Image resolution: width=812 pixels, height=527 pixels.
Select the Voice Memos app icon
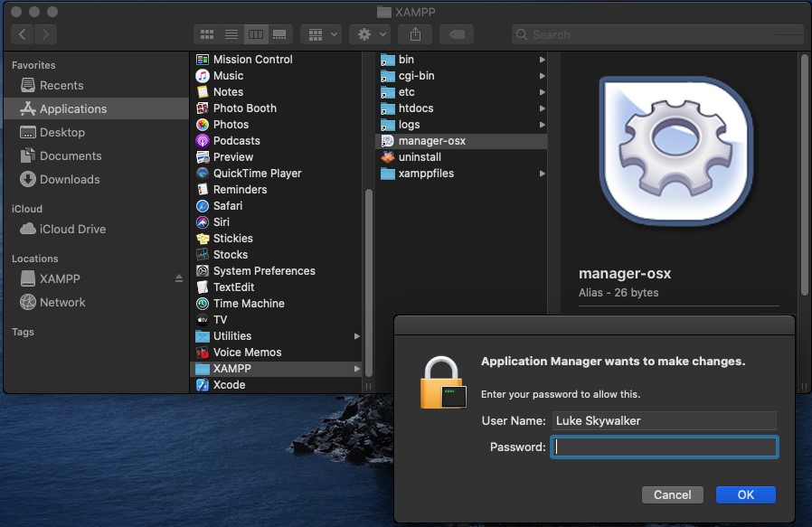[203, 353]
